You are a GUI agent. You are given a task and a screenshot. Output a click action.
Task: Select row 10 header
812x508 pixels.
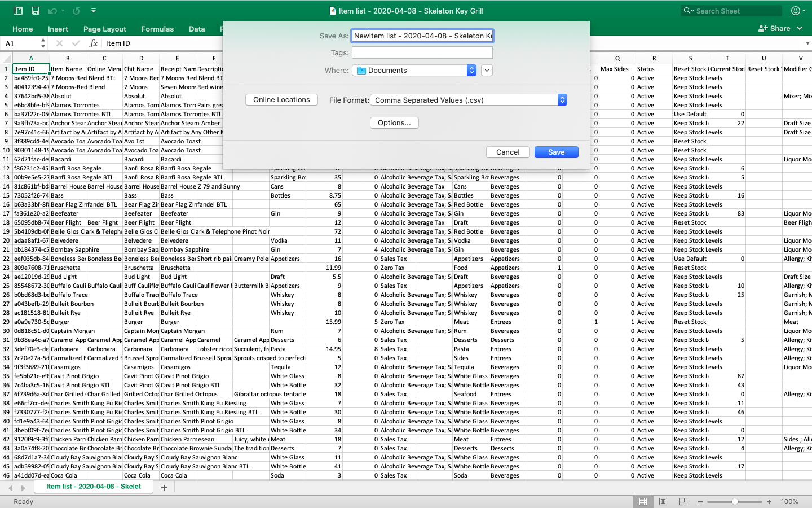[6, 150]
